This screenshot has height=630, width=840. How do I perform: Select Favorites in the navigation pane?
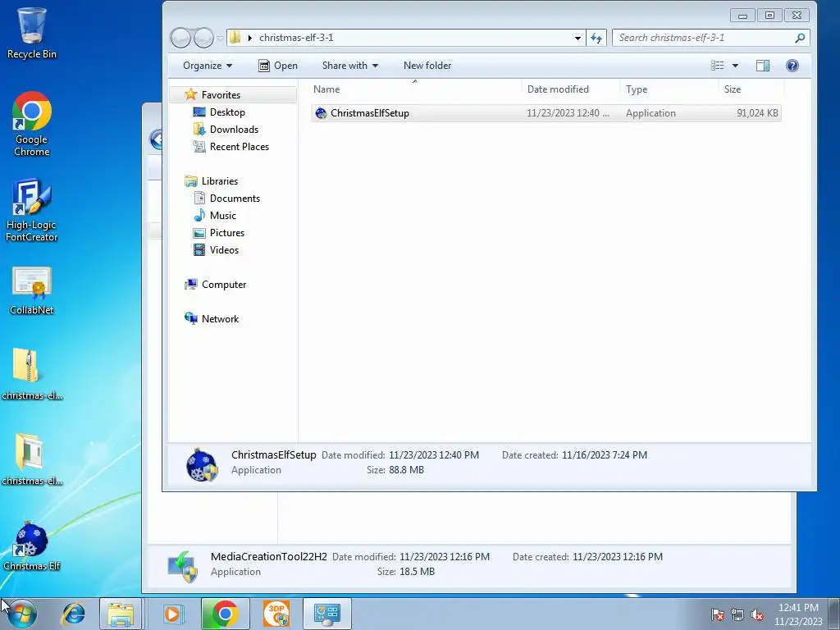221,95
